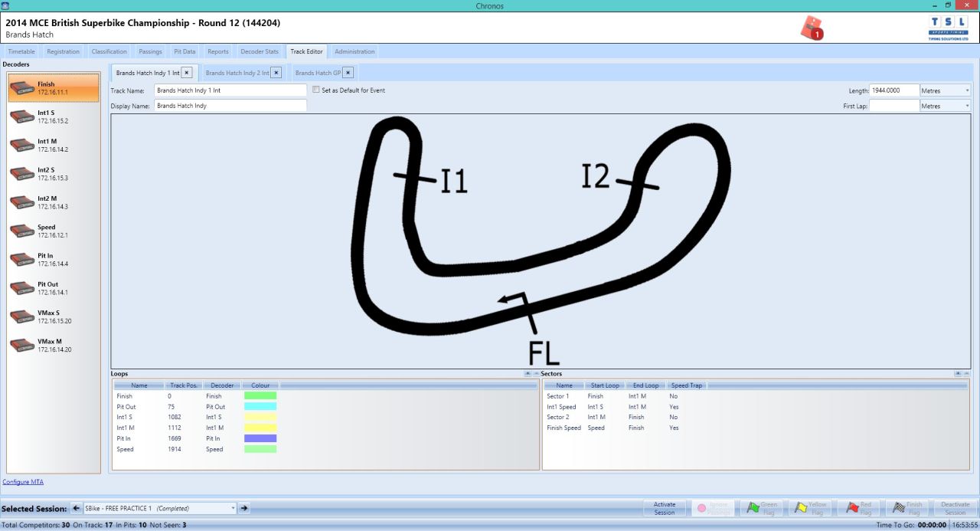Click the Red Flag control
Screen dimensions: 980x531
pyautogui.click(x=859, y=507)
